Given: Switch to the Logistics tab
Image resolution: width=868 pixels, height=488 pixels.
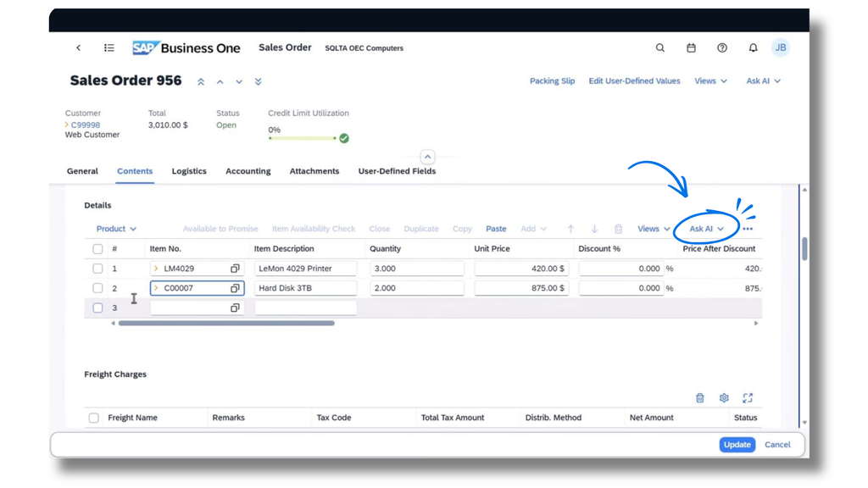Looking at the screenshot, I should [x=189, y=171].
